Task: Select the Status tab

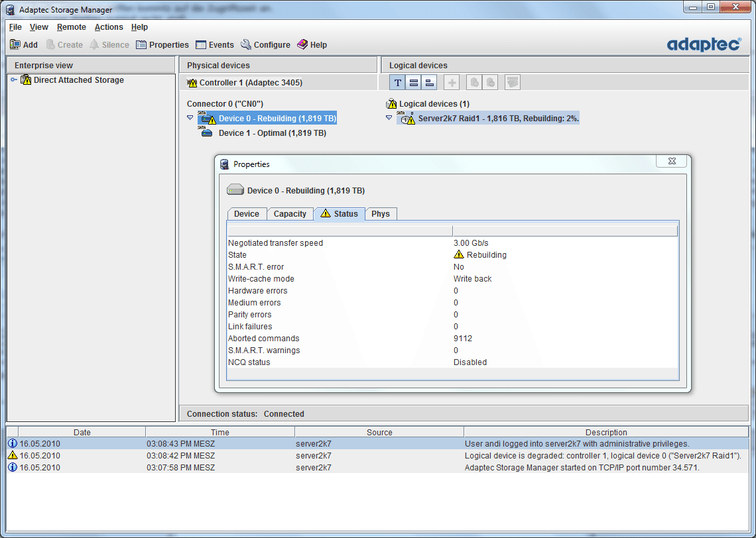Action: [340, 213]
